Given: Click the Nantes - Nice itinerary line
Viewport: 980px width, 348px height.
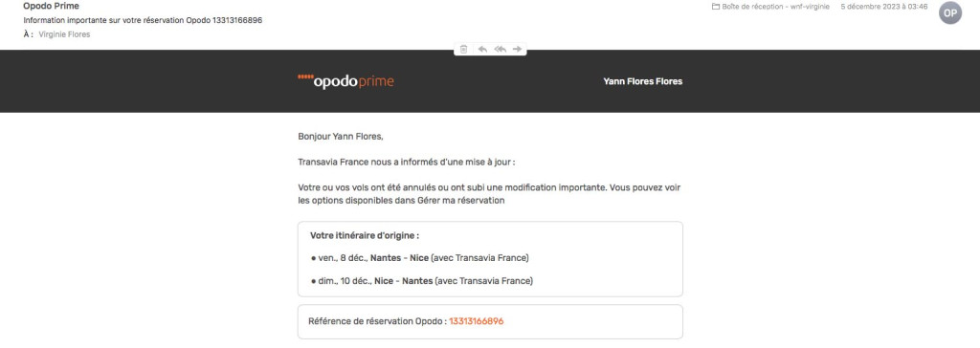Looking at the screenshot, I should pyautogui.click(x=420, y=258).
